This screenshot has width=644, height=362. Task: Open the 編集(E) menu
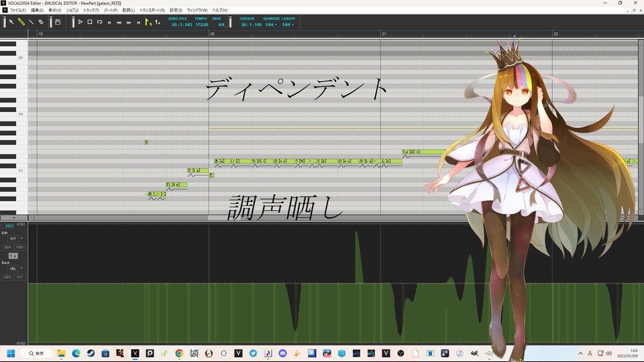tap(37, 10)
